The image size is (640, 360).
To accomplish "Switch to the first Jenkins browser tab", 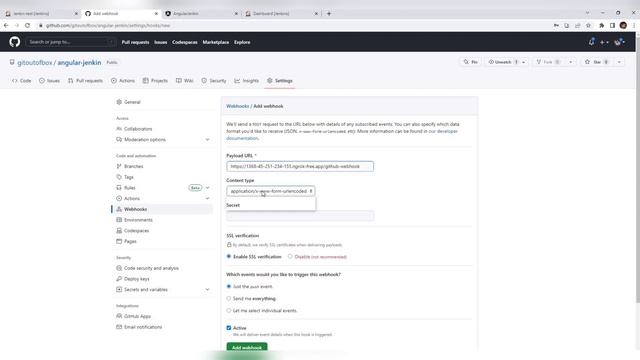I will (40, 13).
